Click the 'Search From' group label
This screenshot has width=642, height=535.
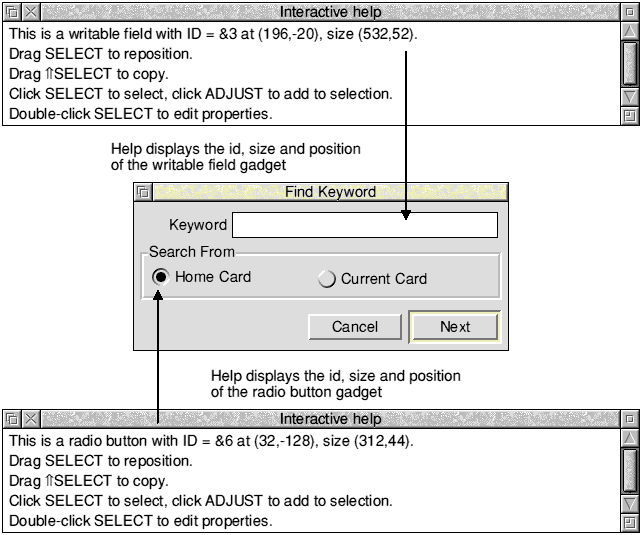tap(192, 252)
